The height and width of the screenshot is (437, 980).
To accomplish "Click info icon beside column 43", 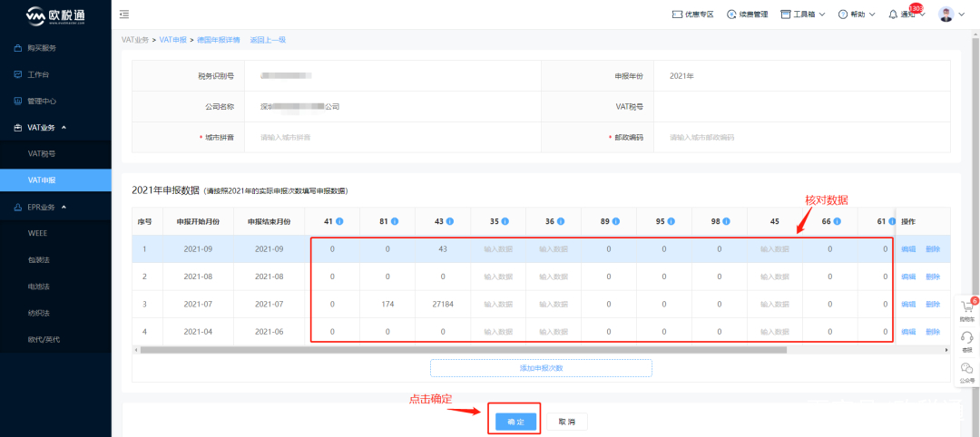I will (450, 221).
